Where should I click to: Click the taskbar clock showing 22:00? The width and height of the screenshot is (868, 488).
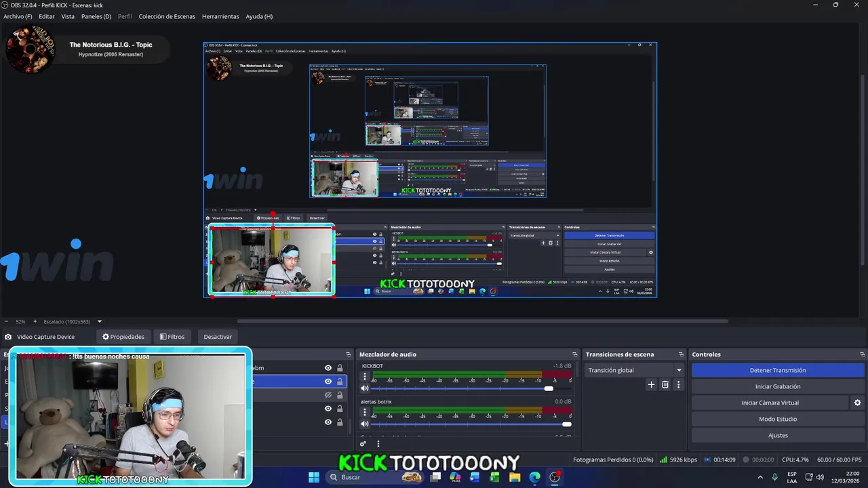[847, 477]
